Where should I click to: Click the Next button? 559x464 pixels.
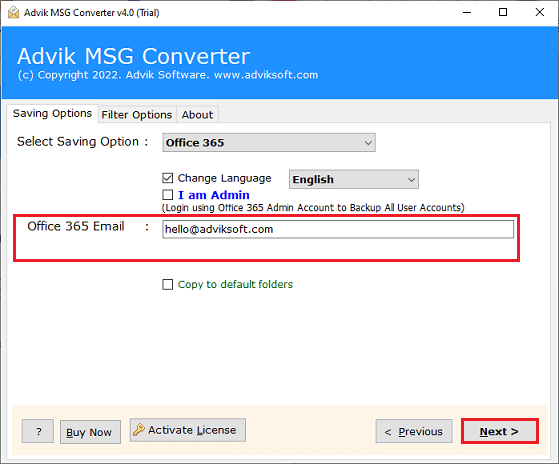point(499,431)
